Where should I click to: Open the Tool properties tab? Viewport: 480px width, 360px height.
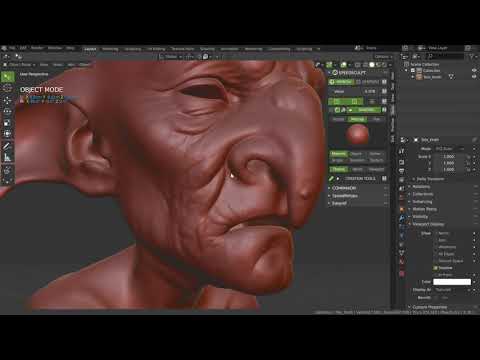402,151
